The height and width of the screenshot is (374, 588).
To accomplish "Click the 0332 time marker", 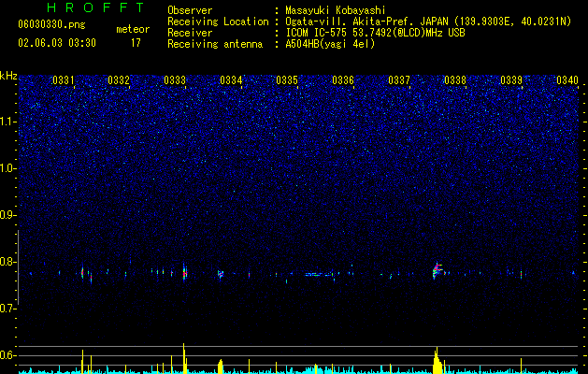I will point(119,80).
